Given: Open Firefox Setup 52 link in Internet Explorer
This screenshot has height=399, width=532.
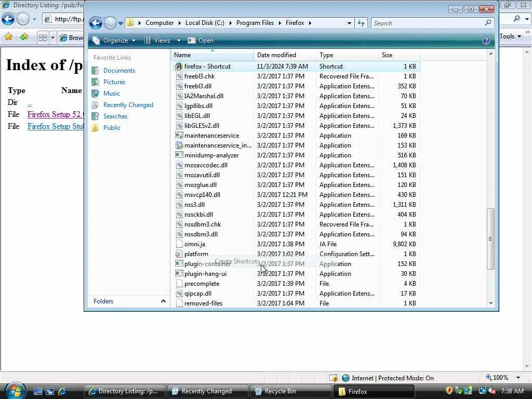Looking at the screenshot, I should click(x=55, y=114).
